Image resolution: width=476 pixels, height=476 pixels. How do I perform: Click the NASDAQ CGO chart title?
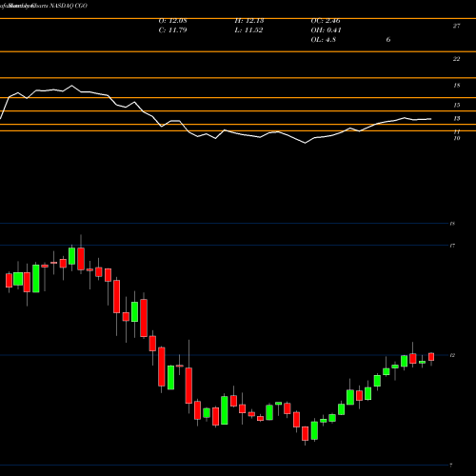[x=69, y=6]
